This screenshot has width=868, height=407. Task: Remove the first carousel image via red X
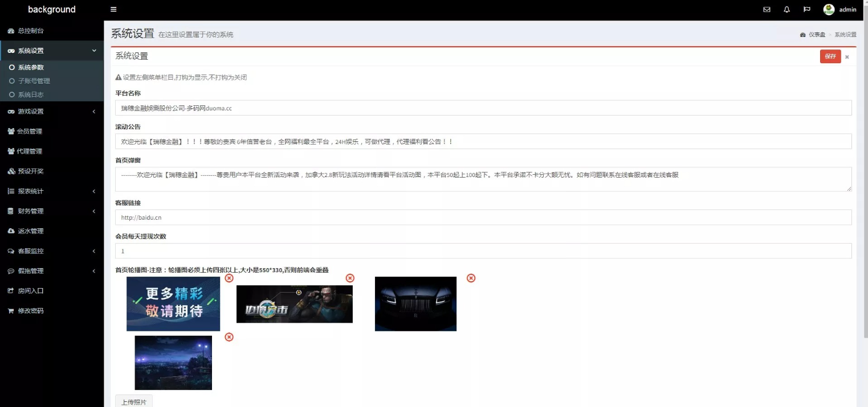click(229, 278)
